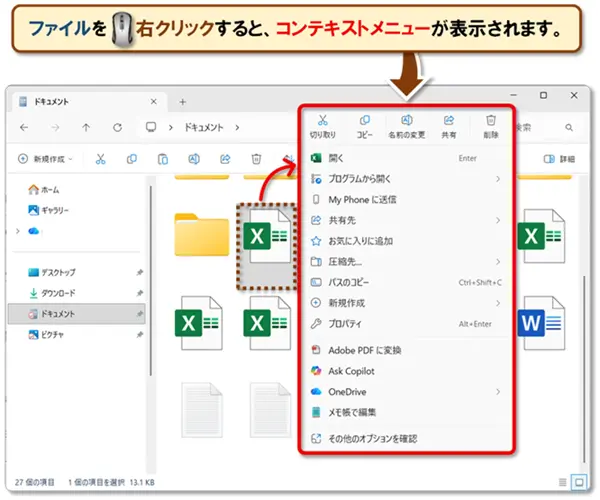Click the toolbar Share icon
Viewport: 600px width, 500px height.
coord(225,159)
